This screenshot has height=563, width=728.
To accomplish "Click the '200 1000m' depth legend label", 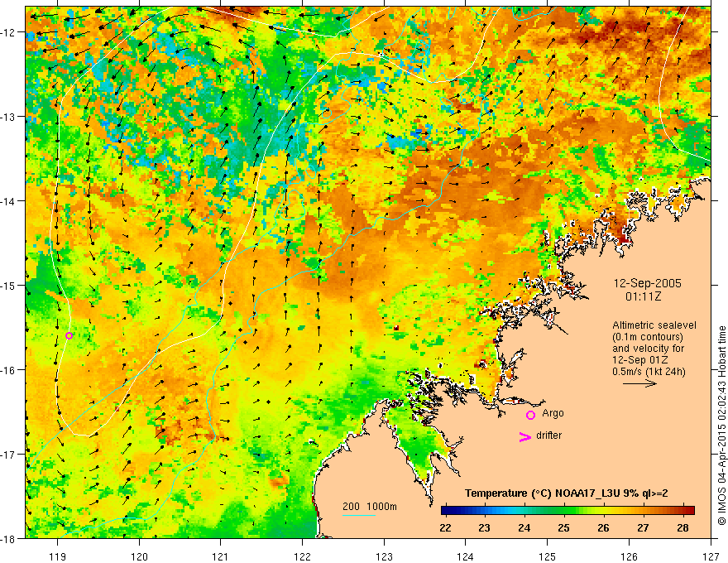I will pyautogui.click(x=370, y=507).
